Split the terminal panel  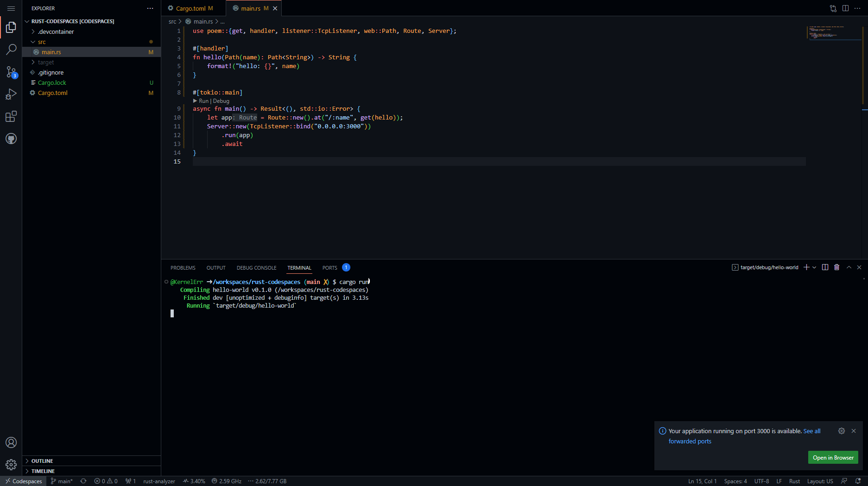pos(825,267)
